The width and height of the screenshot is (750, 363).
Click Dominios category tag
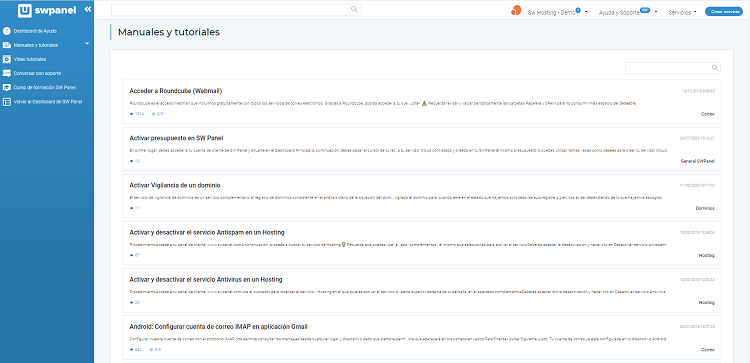(706, 209)
